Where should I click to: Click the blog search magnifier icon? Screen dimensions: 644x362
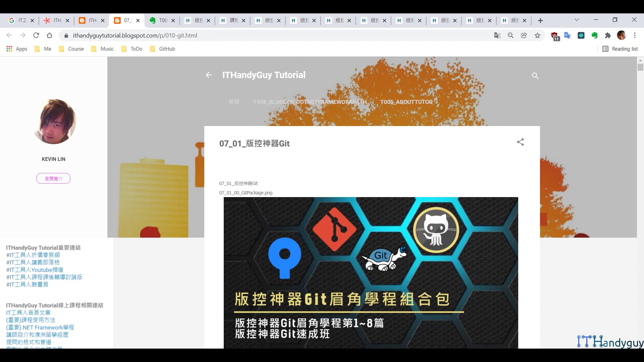(535, 76)
